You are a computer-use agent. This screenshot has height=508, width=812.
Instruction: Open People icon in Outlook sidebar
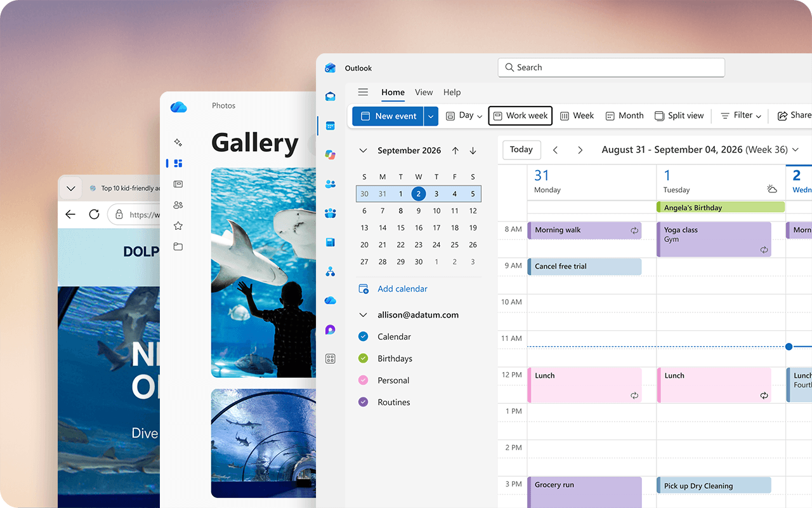click(x=330, y=184)
